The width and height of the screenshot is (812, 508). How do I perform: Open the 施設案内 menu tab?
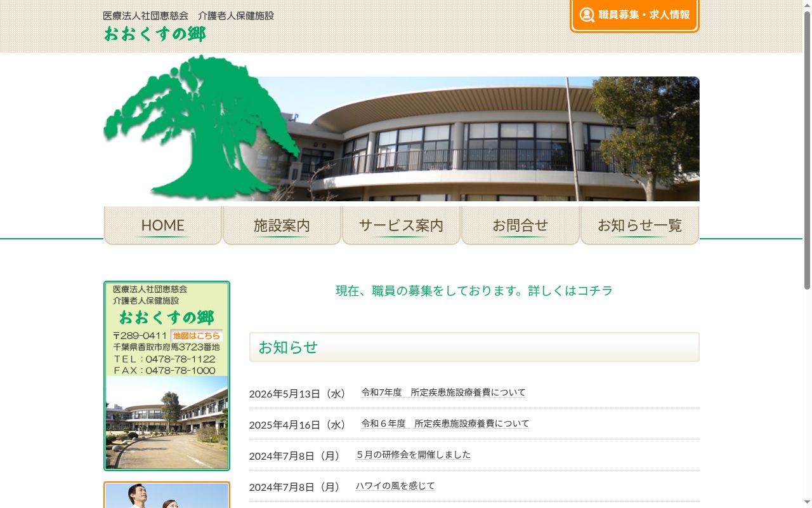point(282,225)
